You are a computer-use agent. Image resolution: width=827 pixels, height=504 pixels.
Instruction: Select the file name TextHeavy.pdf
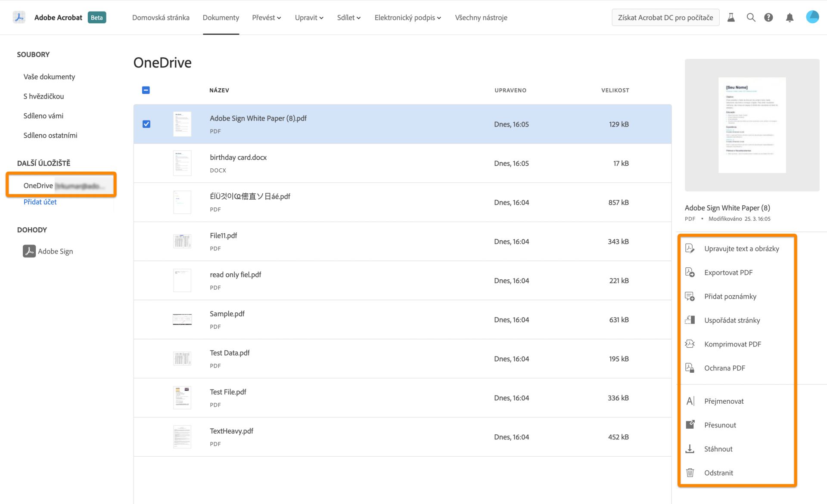coord(231,431)
